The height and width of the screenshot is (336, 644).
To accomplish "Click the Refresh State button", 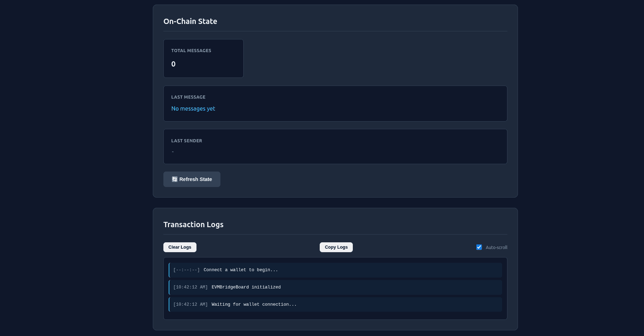I will [192, 179].
